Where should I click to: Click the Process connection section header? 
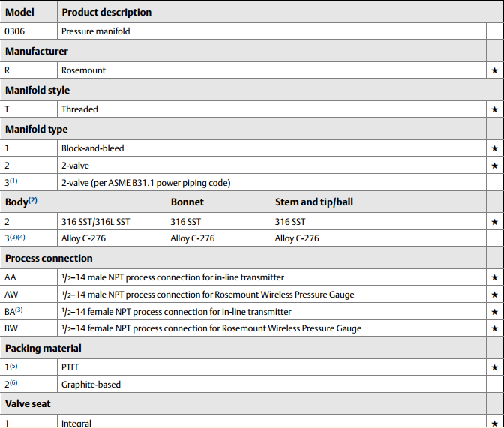click(x=49, y=258)
